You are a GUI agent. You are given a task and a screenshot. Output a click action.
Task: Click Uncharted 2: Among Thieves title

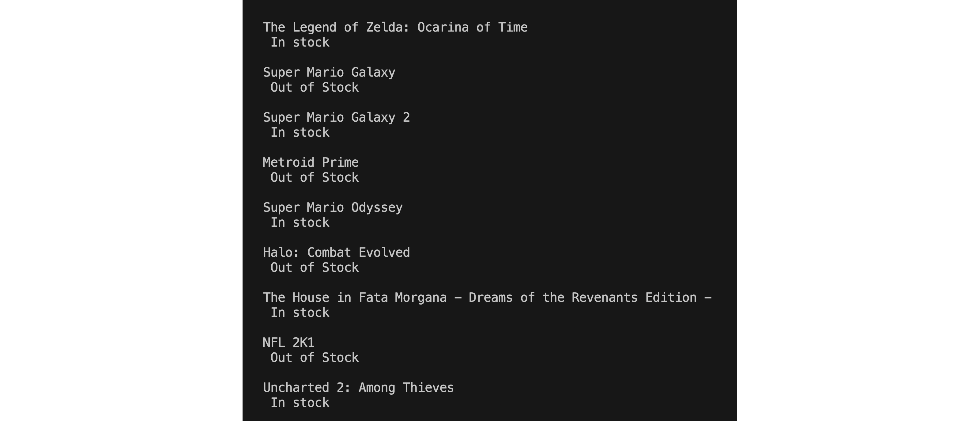pos(358,388)
